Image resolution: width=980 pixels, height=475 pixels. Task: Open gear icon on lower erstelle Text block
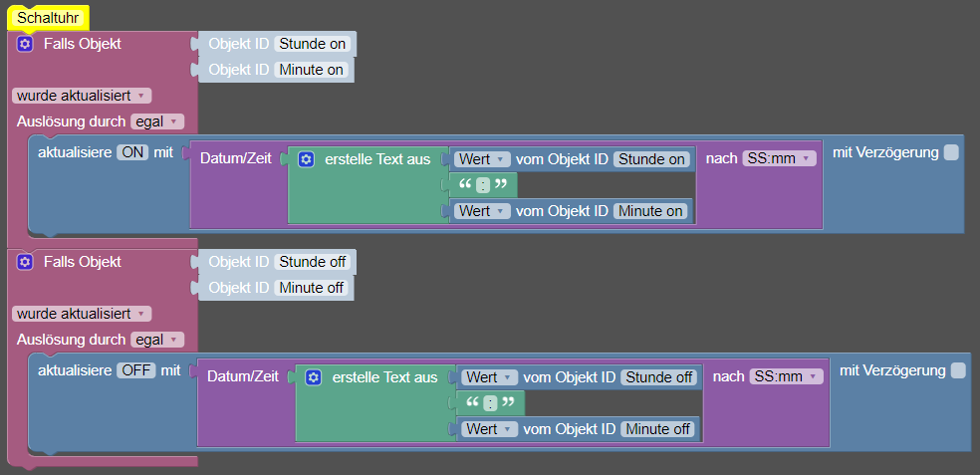[314, 377]
